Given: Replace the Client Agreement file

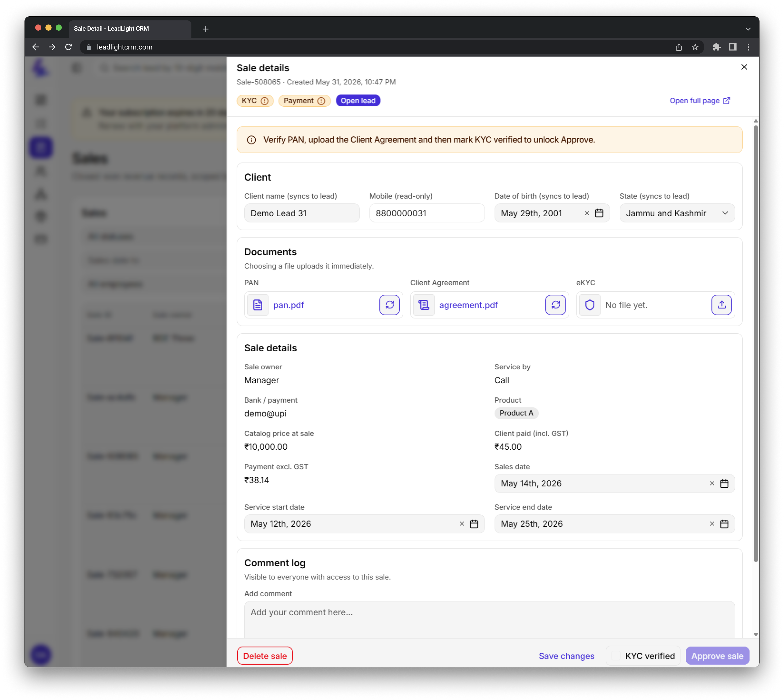Looking at the screenshot, I should click(x=555, y=305).
